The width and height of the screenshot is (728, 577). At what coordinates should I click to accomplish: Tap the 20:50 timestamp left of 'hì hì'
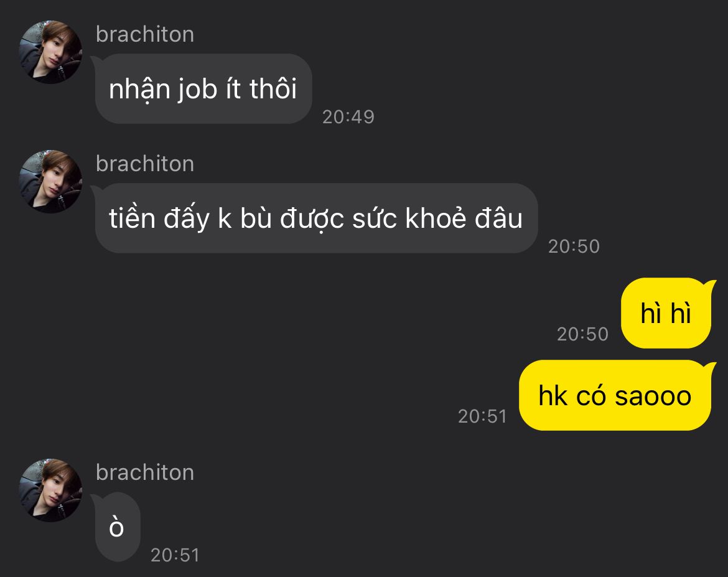[582, 334]
